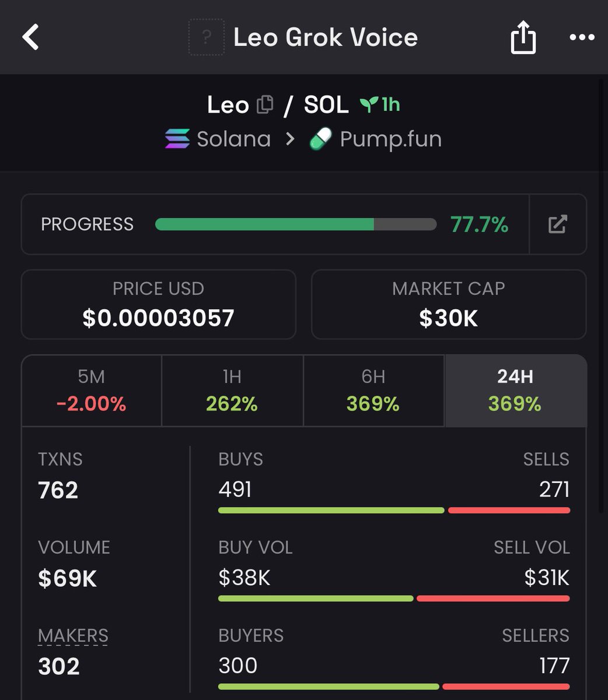This screenshot has width=608, height=700.
Task: Switch to the 6H timeframe tab
Action: click(x=373, y=390)
